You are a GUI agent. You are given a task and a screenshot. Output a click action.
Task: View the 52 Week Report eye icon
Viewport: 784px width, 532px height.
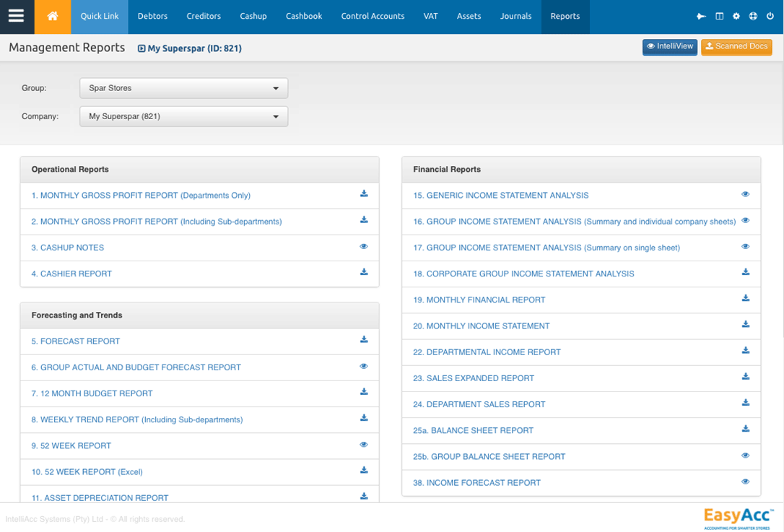point(364,444)
